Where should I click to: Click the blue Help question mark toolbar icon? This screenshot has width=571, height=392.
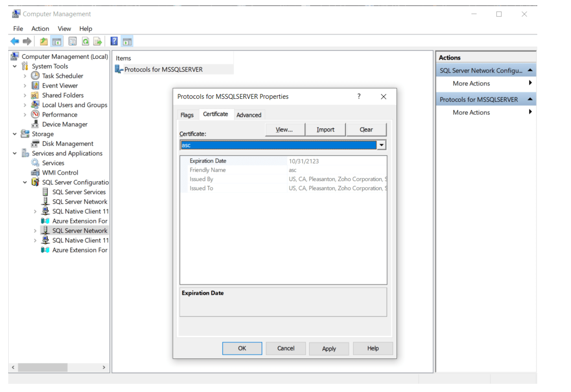coord(114,41)
